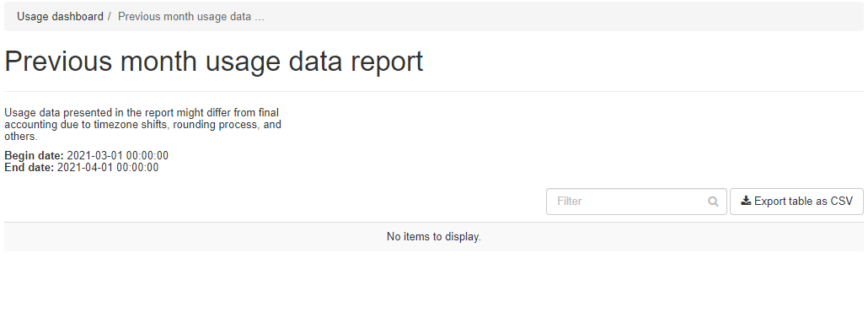Select the end date value 2021-04-01 00:00:00
This screenshot has height=312, width=868.
108,167
